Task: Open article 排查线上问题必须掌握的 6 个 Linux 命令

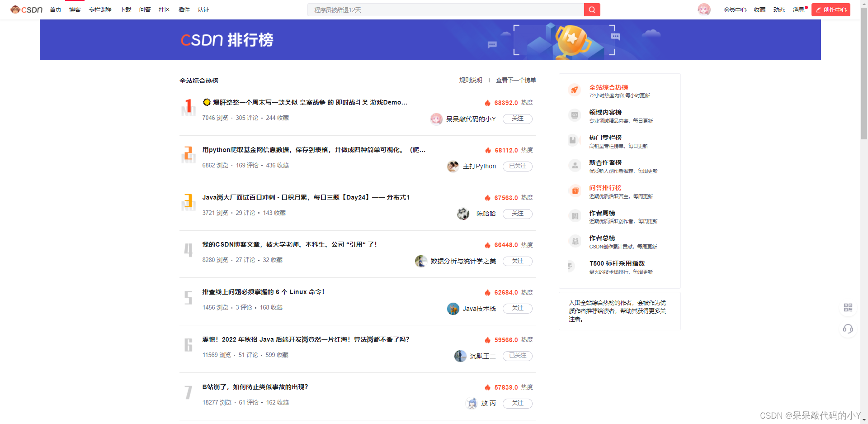Action: click(263, 292)
